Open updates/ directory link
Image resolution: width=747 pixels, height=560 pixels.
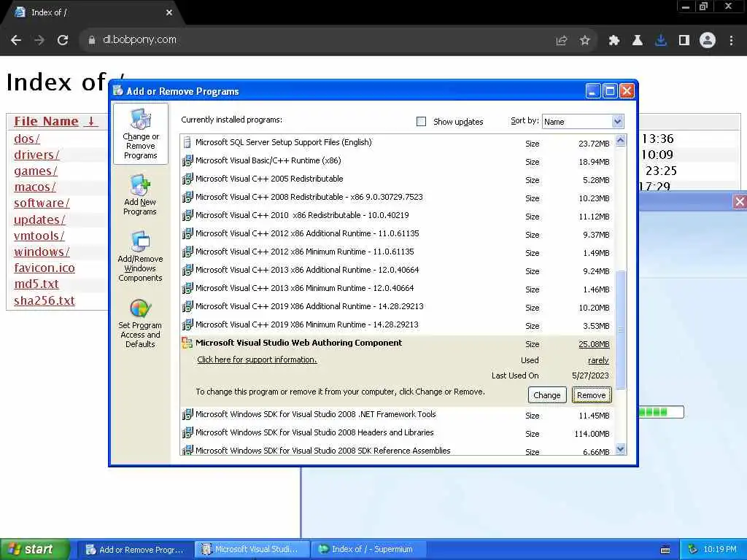coord(39,219)
